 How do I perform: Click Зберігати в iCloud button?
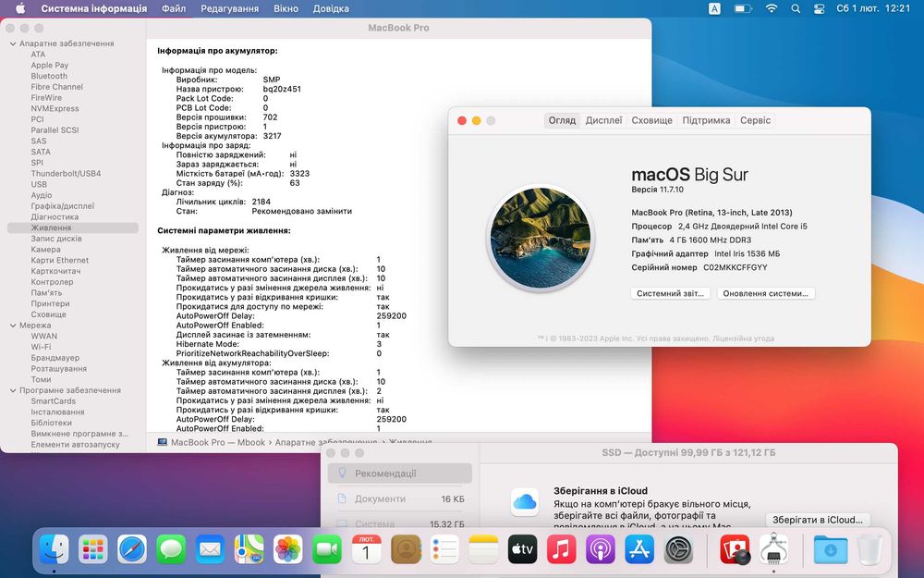[x=818, y=520]
